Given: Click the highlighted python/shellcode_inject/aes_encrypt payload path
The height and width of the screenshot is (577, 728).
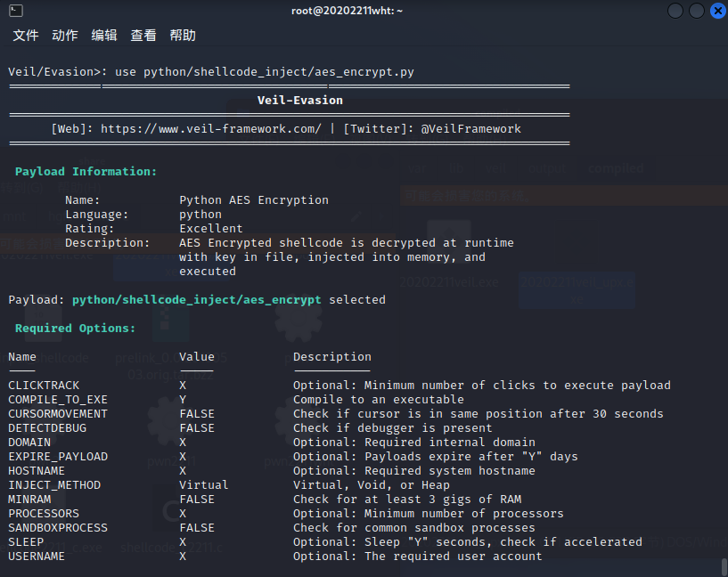Looking at the screenshot, I should point(197,300).
